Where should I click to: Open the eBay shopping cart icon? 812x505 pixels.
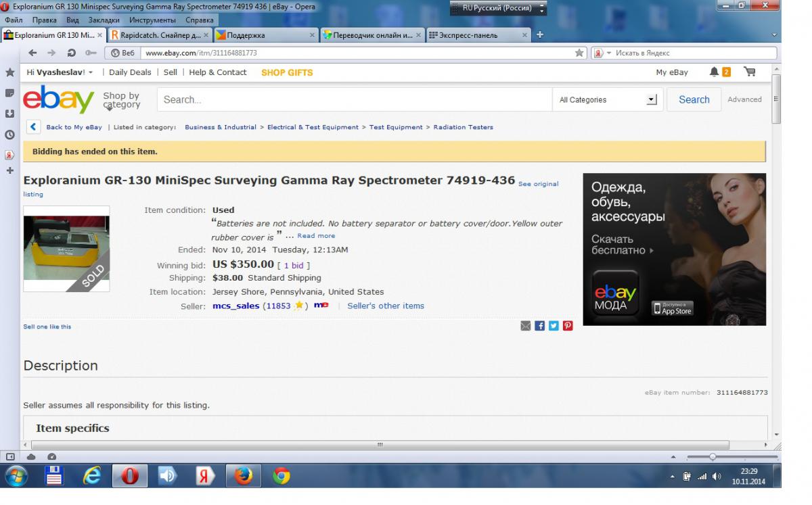[749, 72]
